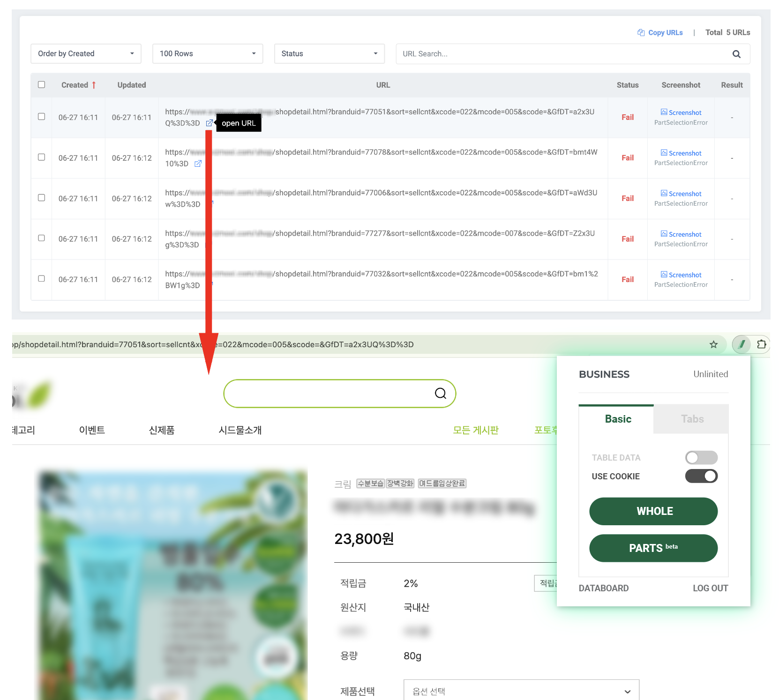Expand the Order by Created dropdown

pos(86,54)
